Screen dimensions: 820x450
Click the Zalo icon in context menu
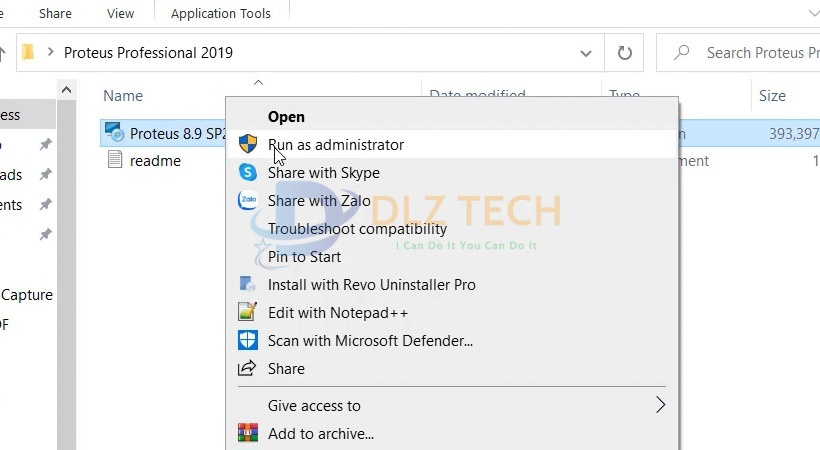247,200
